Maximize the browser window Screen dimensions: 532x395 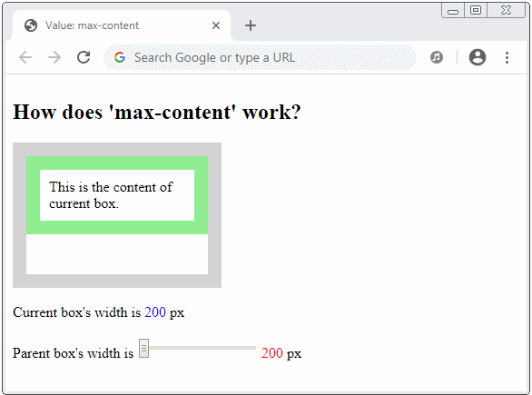[476, 10]
